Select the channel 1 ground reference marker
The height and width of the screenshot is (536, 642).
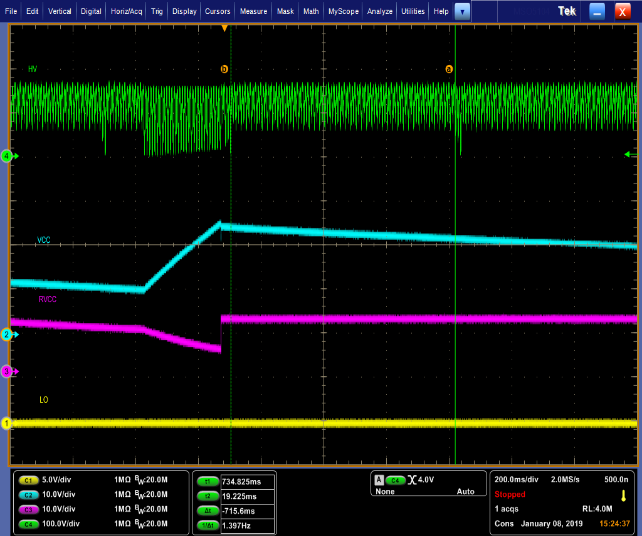coord(6,423)
